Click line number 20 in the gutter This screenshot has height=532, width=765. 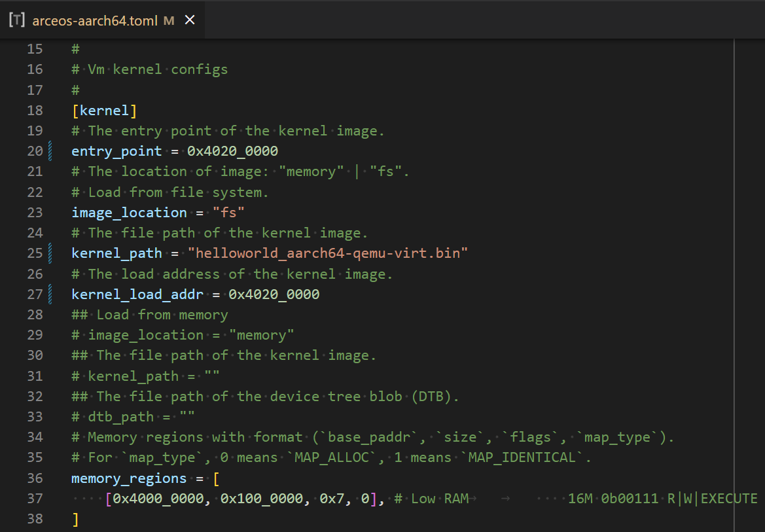[35, 151]
